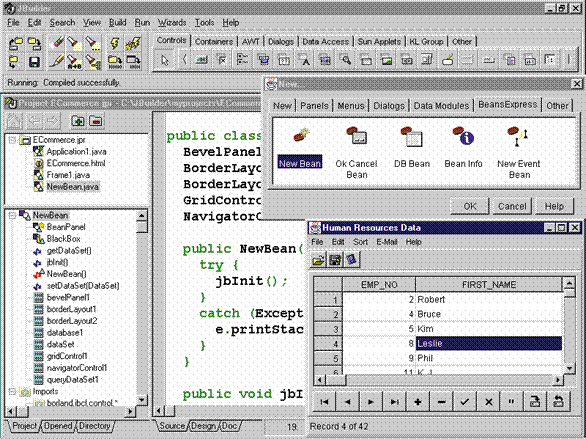Click the structure pane scroll up arrow
The height and width of the screenshot is (439, 586).
point(142,216)
